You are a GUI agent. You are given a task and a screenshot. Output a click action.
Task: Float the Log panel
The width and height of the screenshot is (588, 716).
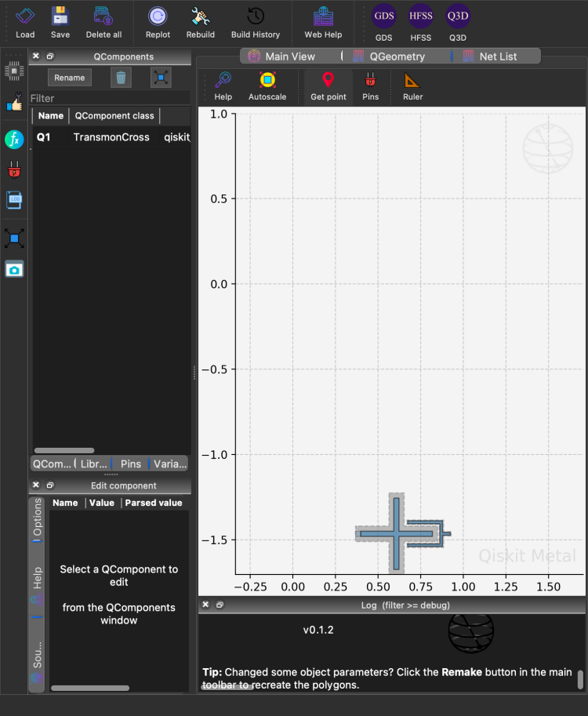[220, 605]
